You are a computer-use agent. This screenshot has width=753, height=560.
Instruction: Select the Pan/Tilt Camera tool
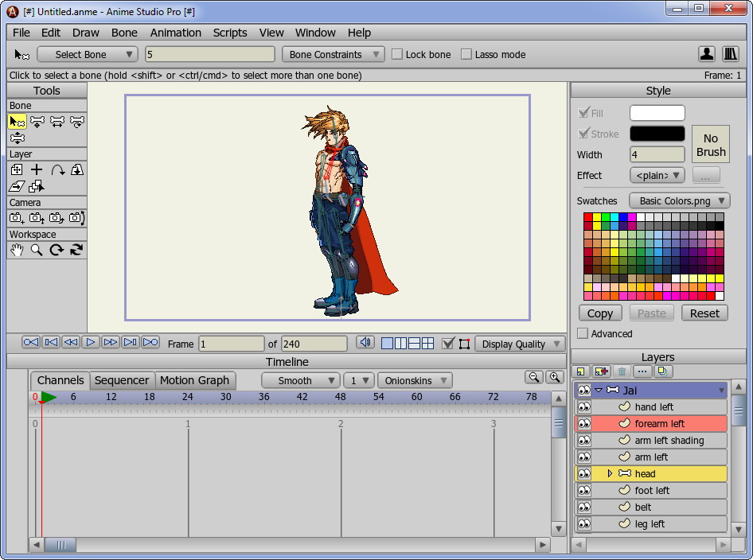(77, 218)
